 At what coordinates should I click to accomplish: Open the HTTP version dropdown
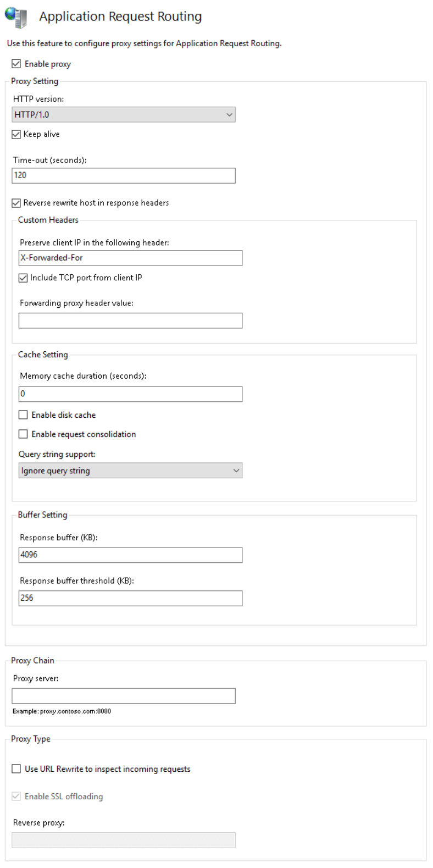(x=229, y=114)
